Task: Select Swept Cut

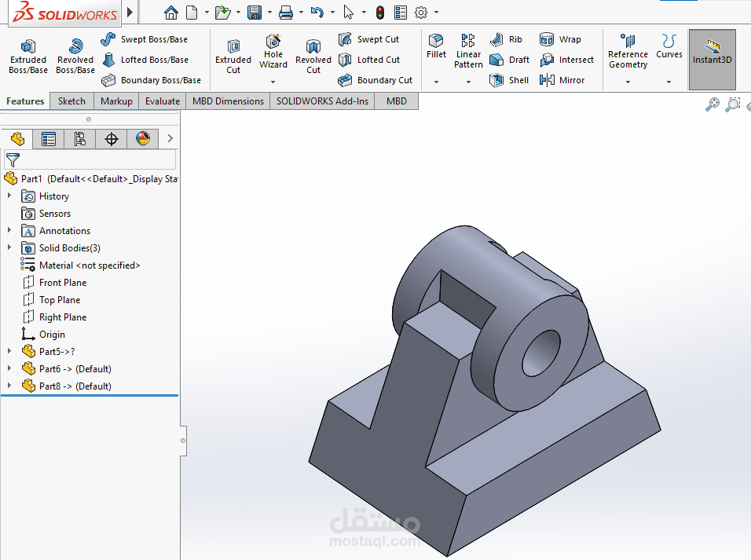Action: pyautogui.click(x=368, y=39)
